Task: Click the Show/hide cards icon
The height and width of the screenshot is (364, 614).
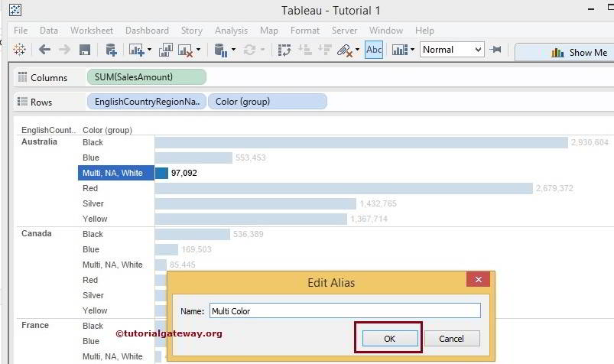Action: click(x=400, y=50)
